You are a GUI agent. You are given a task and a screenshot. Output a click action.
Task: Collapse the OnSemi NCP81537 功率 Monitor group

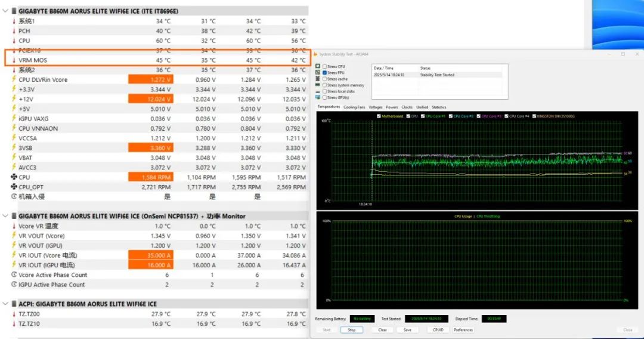(5, 215)
